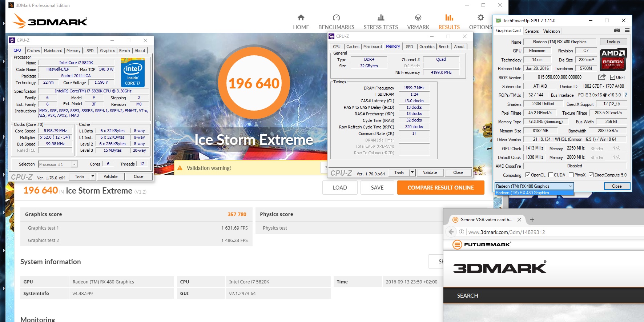Expand the Tools arrow in CPU-Z Memory window

point(412,172)
